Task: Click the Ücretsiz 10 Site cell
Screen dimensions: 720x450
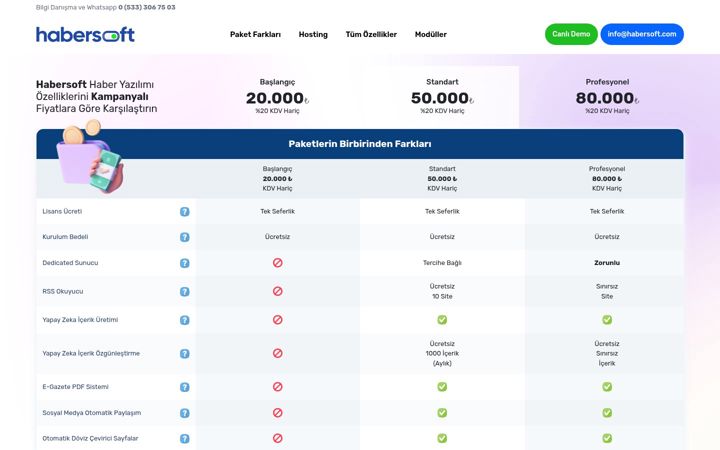Action: click(442, 291)
